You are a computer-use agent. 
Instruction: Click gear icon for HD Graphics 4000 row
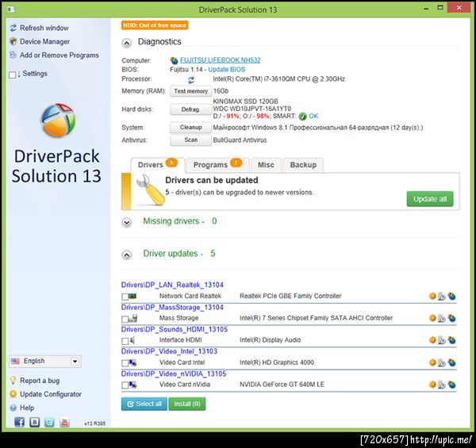432,362
